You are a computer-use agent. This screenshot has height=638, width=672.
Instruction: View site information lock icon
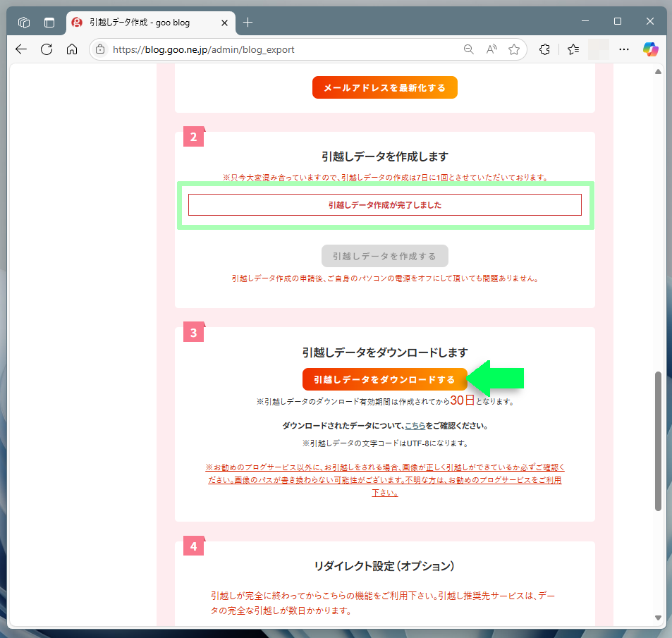click(x=100, y=49)
